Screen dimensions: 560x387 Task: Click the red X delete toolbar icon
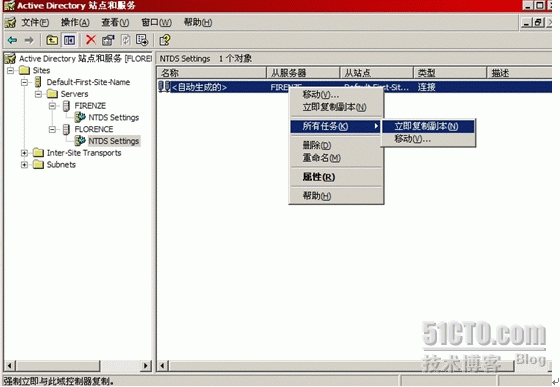[91, 40]
